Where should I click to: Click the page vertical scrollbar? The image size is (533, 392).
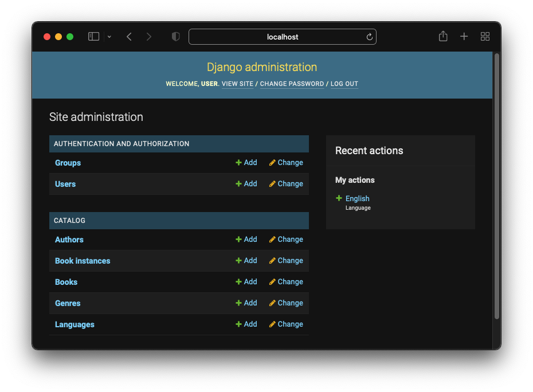[497, 186]
